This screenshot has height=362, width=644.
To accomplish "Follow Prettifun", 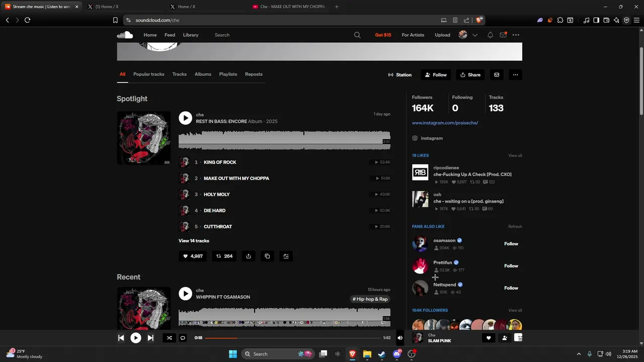I will click(x=511, y=266).
